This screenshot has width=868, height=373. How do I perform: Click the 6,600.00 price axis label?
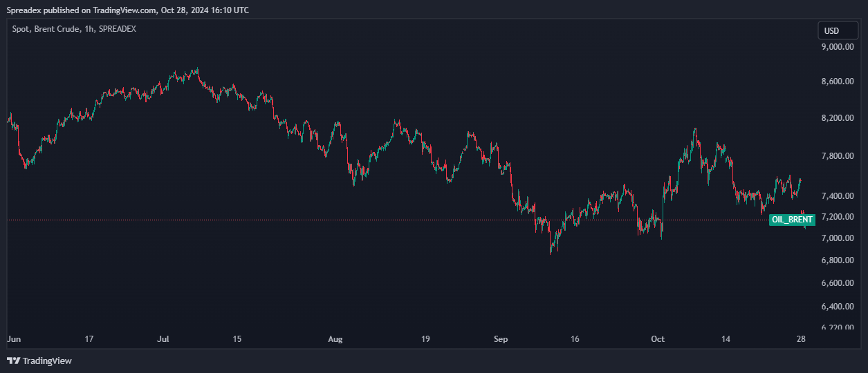click(837, 283)
